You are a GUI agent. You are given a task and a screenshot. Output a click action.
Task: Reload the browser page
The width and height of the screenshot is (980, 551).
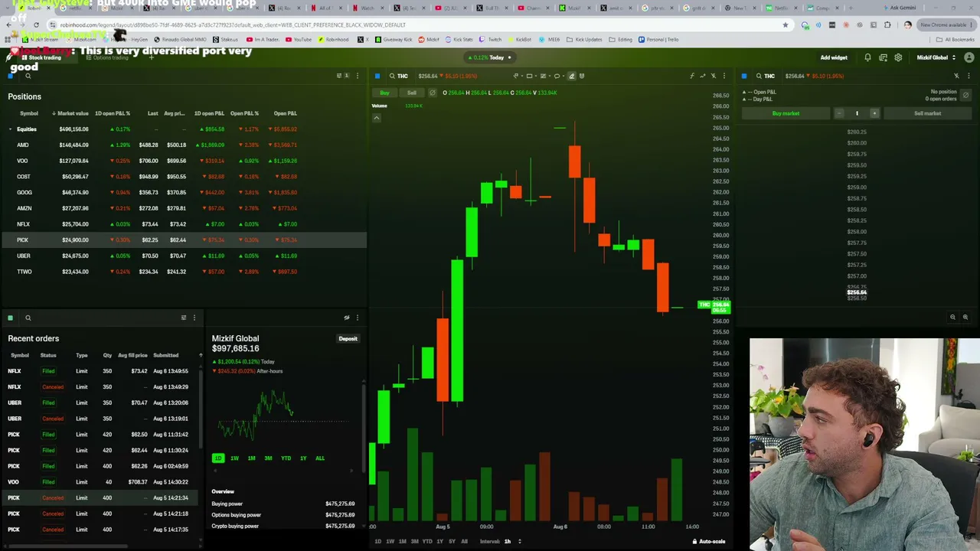(x=36, y=24)
